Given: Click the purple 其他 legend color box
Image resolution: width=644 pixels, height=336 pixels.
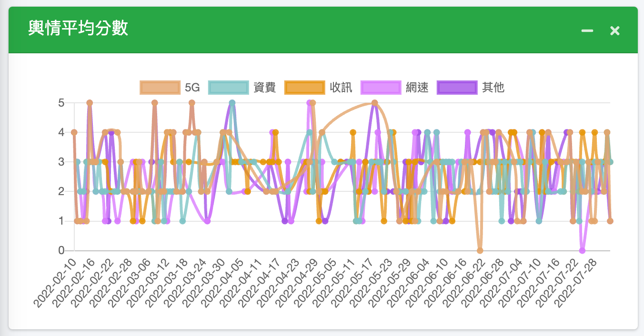Looking at the screenshot, I should pyautogui.click(x=457, y=88).
